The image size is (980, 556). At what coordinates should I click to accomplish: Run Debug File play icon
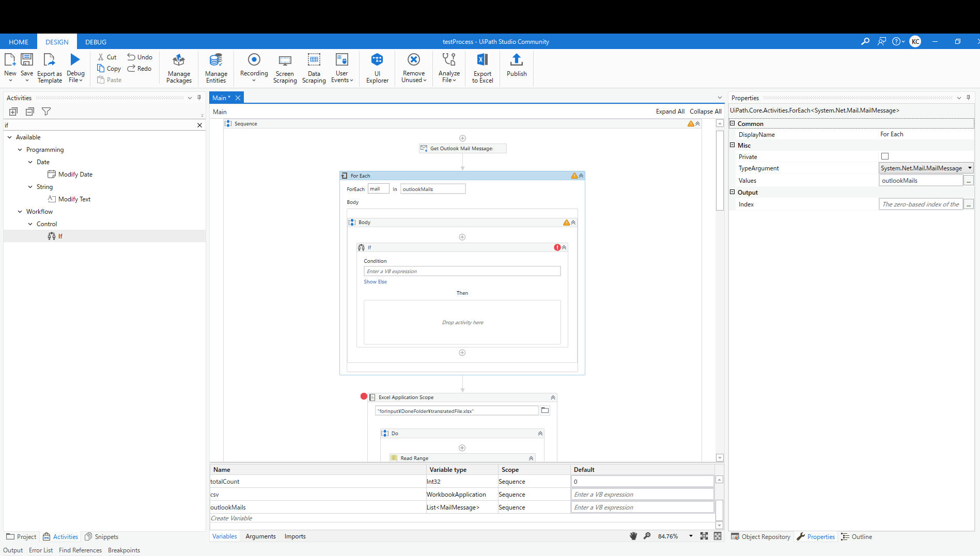[x=75, y=60]
